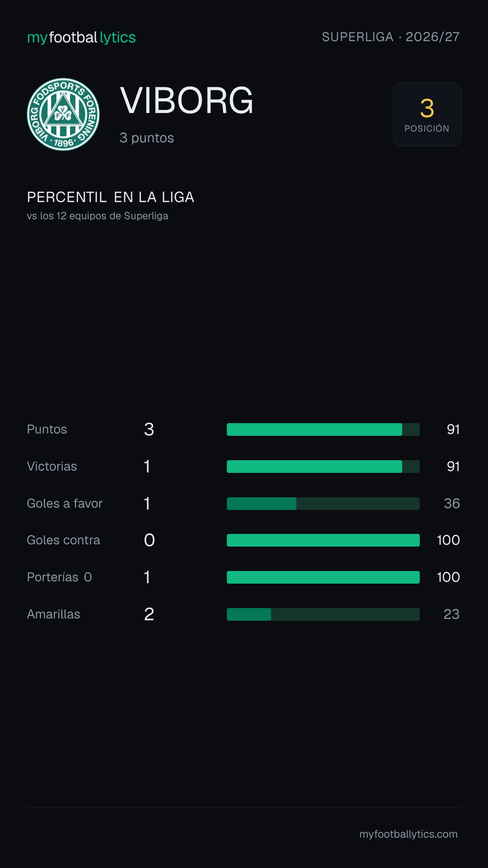The image size is (488, 868).
Task: Select the Puntos percentile bar
Action: (323, 429)
